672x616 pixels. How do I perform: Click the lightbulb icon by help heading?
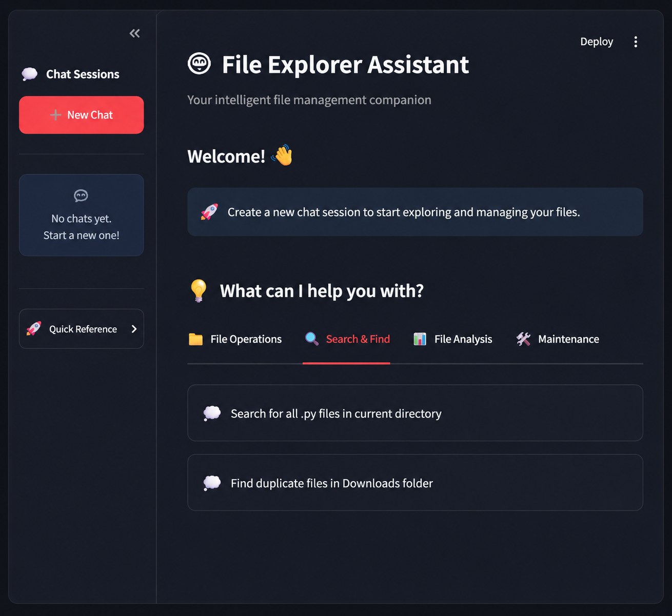(x=199, y=291)
